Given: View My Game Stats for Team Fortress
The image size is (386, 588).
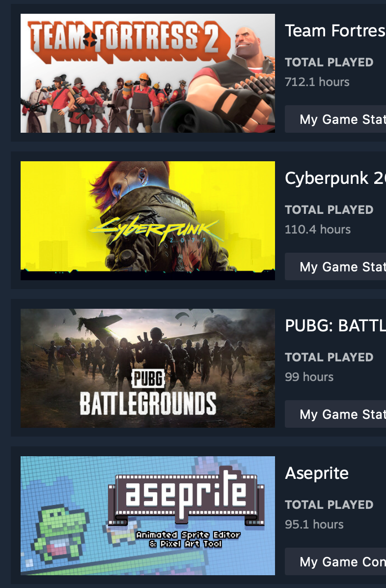Looking at the screenshot, I should 335,119.
